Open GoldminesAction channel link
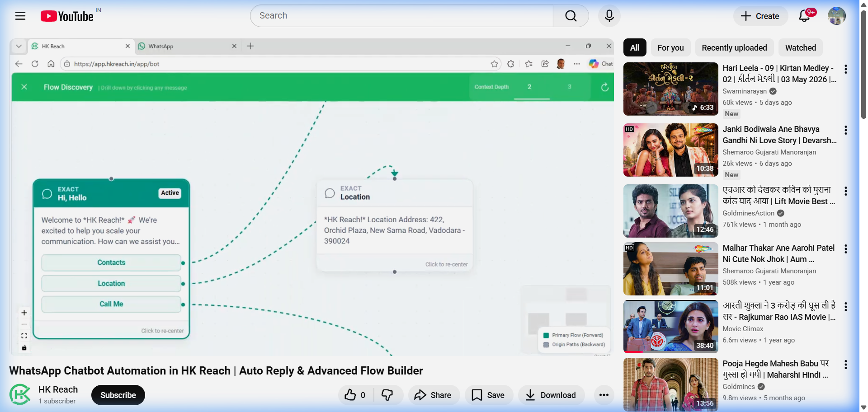 749,213
